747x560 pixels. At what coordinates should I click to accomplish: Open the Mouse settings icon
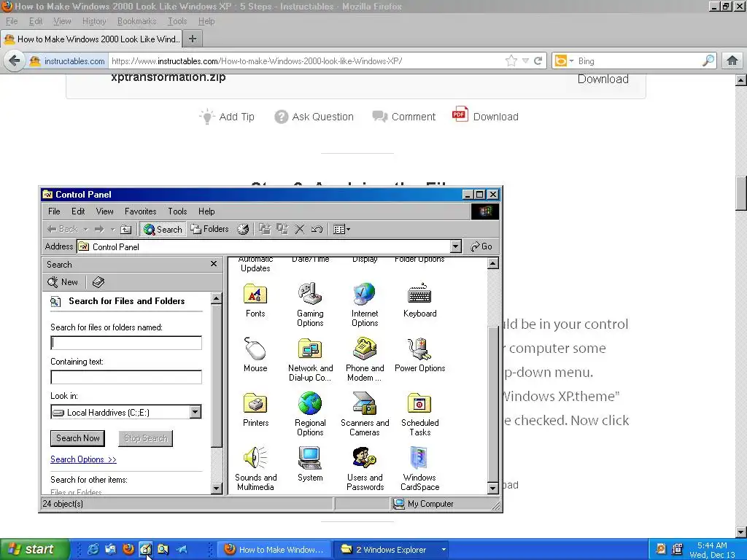click(255, 355)
